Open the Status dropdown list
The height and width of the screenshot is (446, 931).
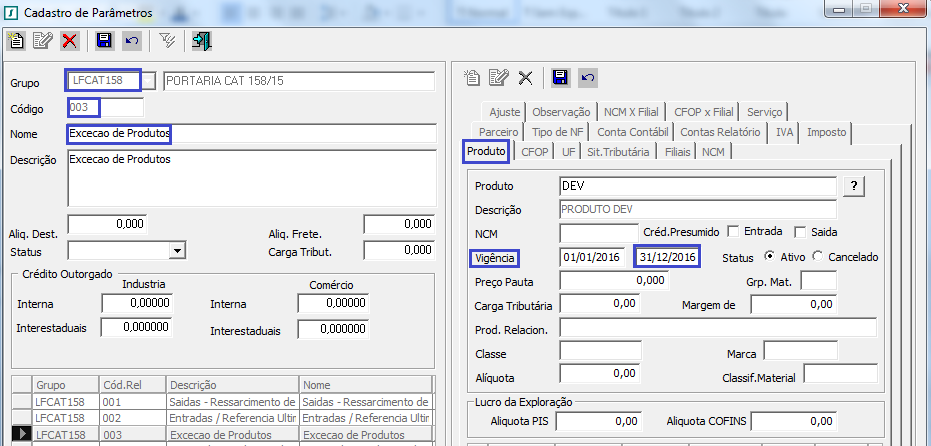(177, 250)
